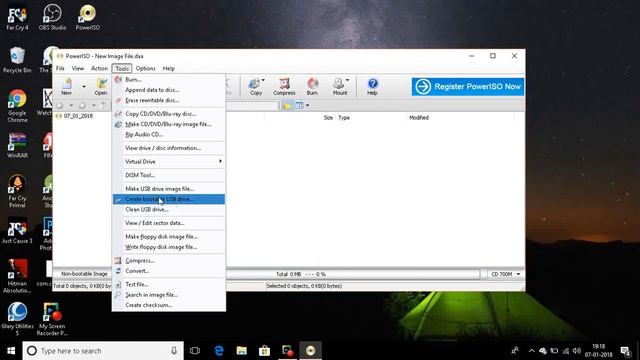Select Write floppy disk image file...
The image size is (640, 360).
point(169,247)
